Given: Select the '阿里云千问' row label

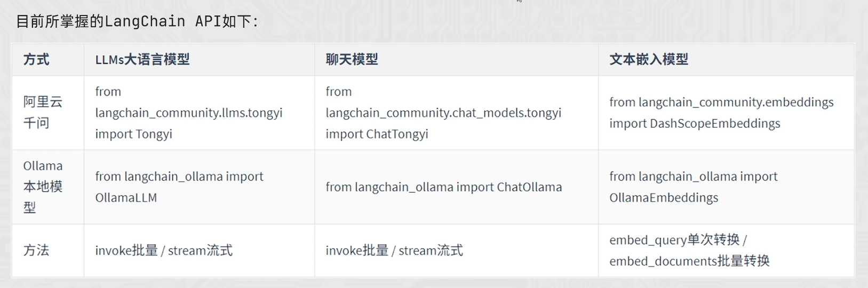Looking at the screenshot, I should (43, 112).
